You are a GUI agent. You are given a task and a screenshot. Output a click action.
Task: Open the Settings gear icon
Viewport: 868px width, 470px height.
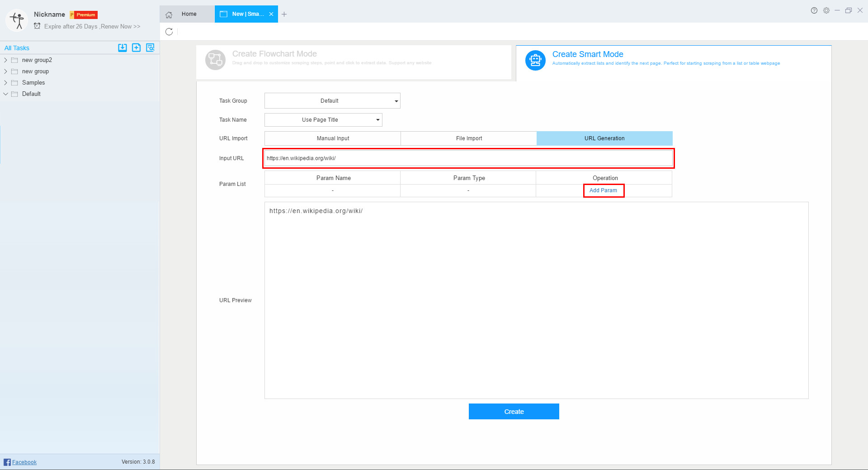pyautogui.click(x=826, y=10)
